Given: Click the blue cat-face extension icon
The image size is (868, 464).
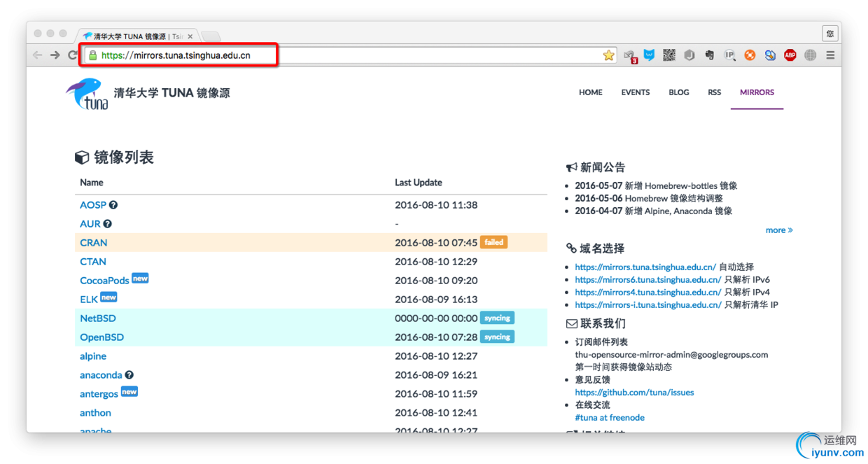Looking at the screenshot, I should click(x=649, y=55).
